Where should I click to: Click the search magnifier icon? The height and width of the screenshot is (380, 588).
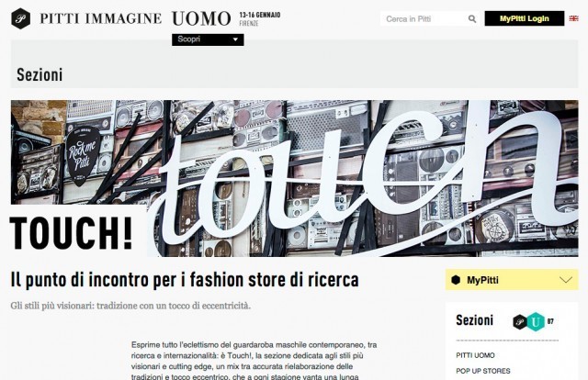[x=472, y=18]
